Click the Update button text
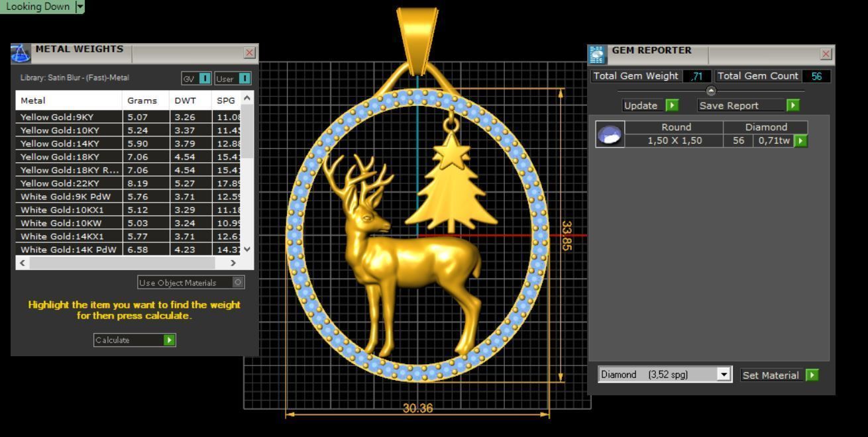868x437 pixels. (641, 105)
